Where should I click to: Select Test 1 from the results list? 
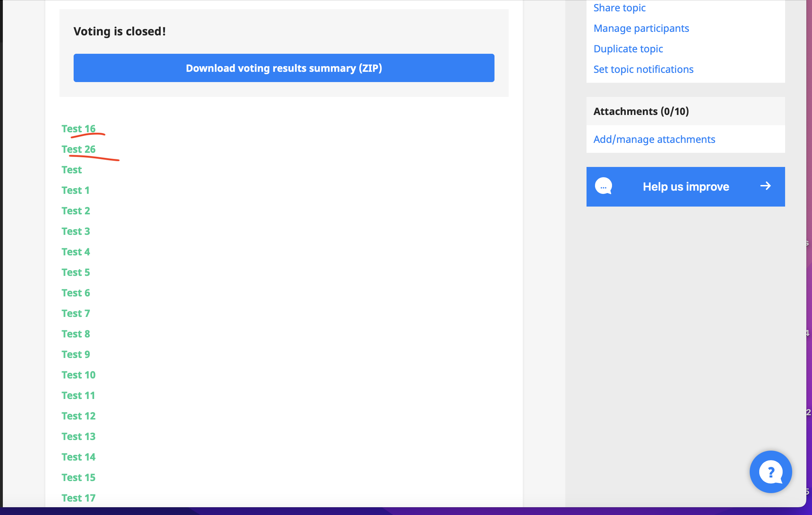(x=75, y=190)
